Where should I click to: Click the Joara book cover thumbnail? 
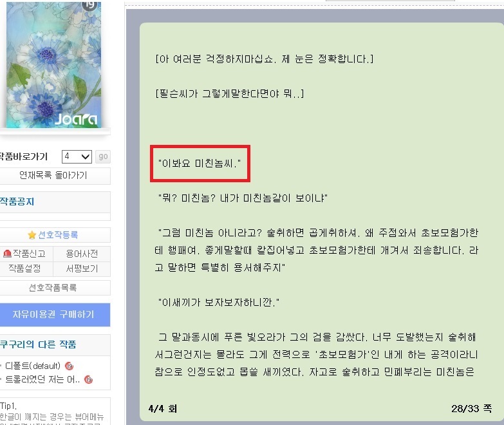point(53,64)
